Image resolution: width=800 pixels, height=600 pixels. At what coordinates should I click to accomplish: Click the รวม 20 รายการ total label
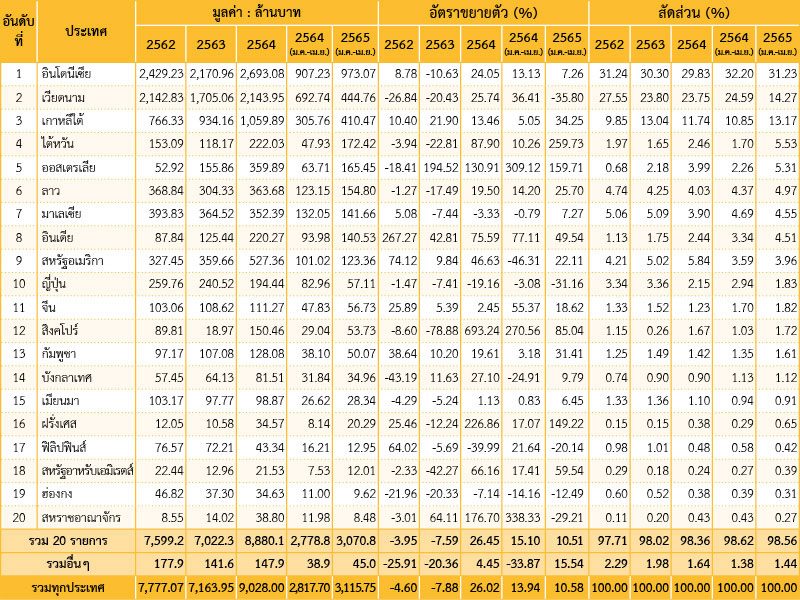[68, 541]
